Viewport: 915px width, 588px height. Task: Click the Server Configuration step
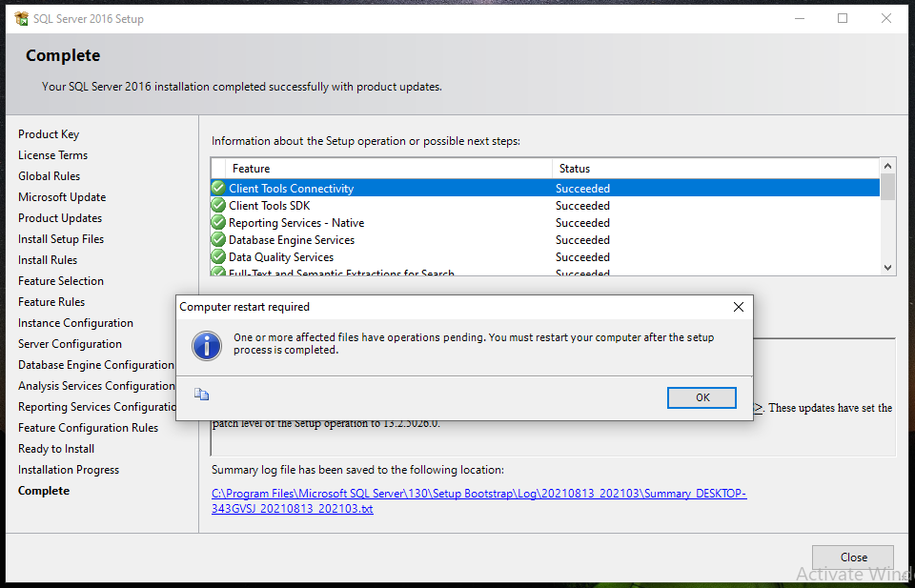click(x=70, y=344)
